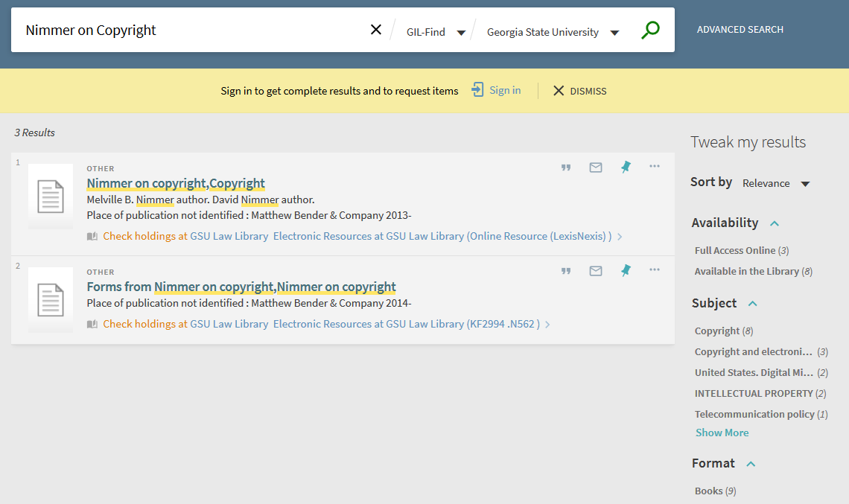The width and height of the screenshot is (849, 504).
Task: Click citation quote icon for second result
Action: [566, 271]
